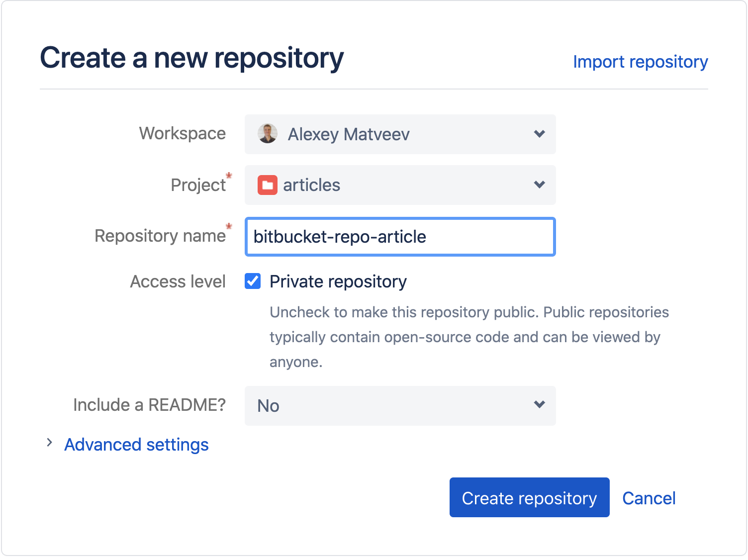Open the Include a README dropdown
Screen dimensions: 748x560
[400, 406]
